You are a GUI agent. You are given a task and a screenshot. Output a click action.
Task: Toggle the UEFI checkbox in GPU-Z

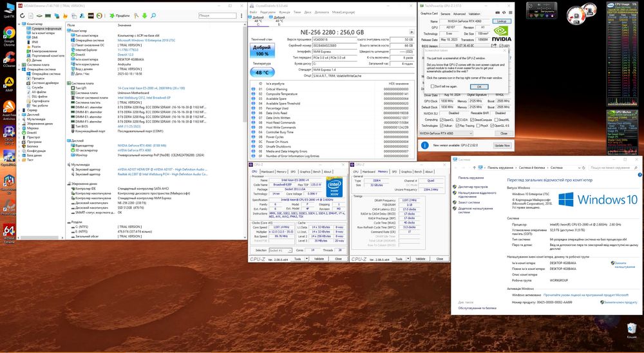click(x=500, y=46)
